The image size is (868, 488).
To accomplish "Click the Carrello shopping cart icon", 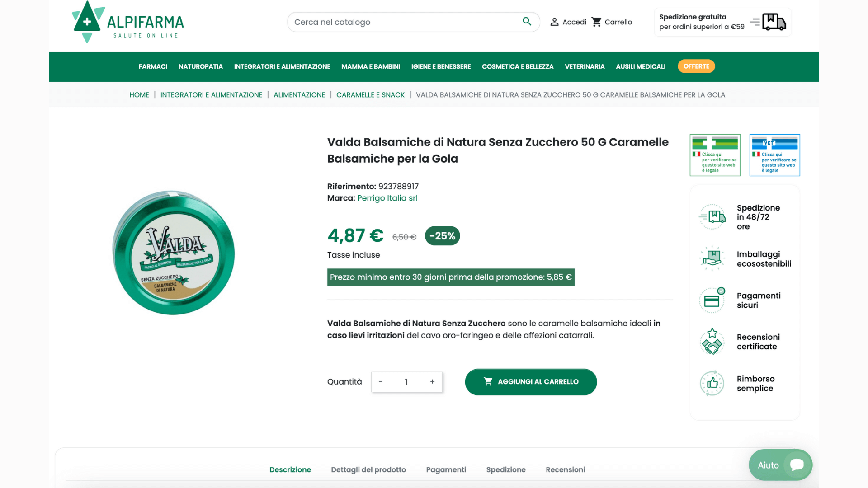I will pyautogui.click(x=597, y=22).
